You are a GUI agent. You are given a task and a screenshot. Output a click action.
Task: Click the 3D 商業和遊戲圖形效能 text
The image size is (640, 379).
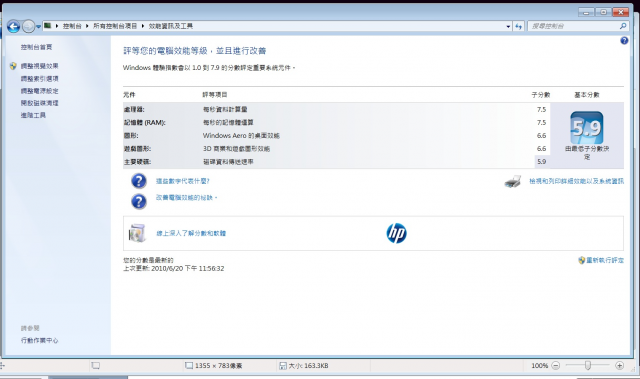(x=236, y=148)
